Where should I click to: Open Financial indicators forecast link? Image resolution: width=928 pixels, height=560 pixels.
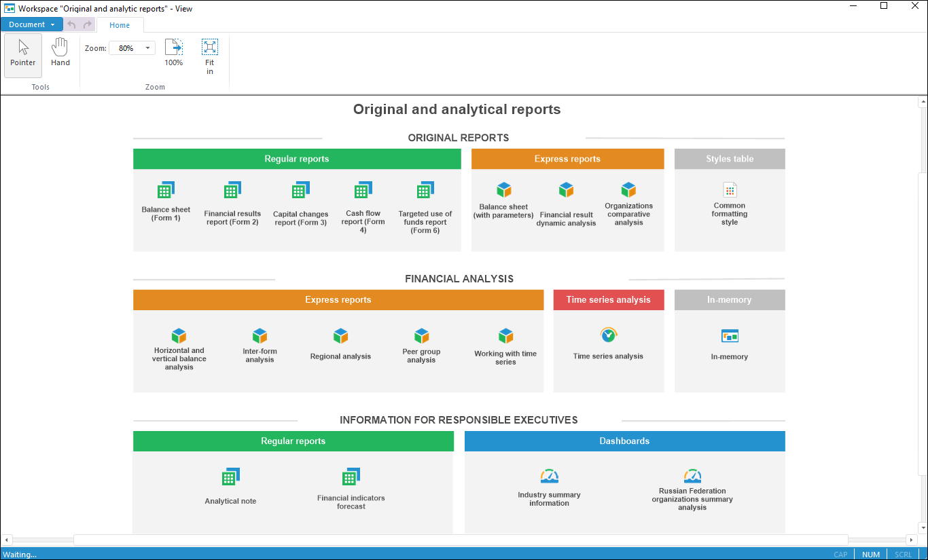click(351, 502)
